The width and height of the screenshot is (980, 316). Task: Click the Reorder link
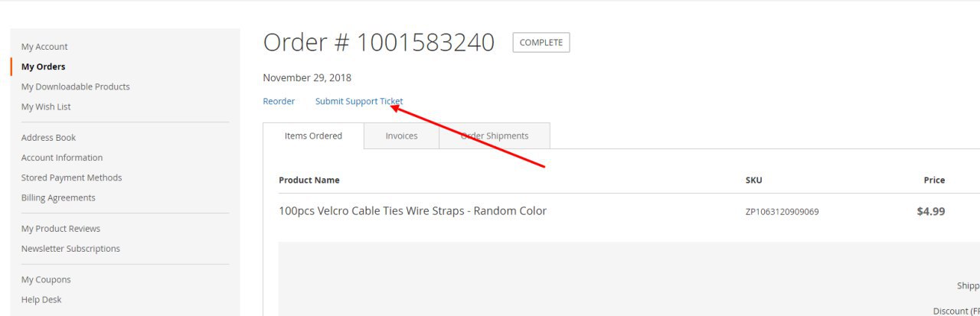click(x=279, y=101)
